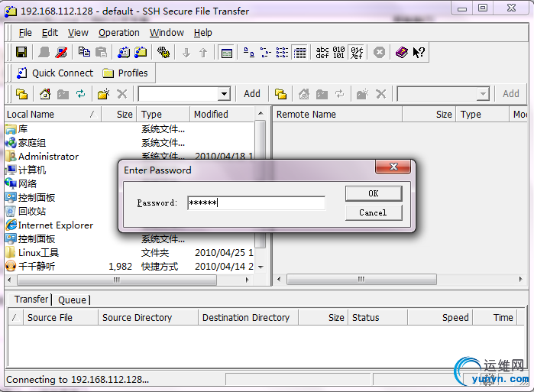Switch to the Transfer tab
534x392 pixels.
[31, 299]
